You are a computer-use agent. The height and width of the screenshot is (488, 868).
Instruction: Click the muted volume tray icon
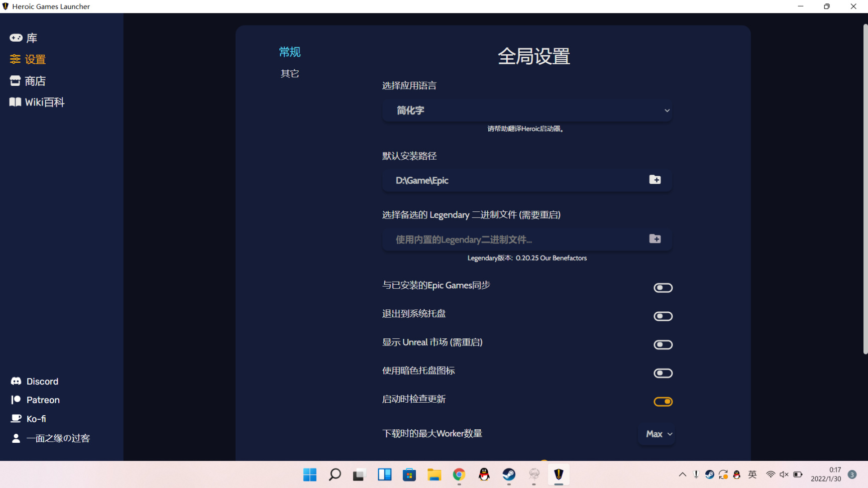point(784,474)
